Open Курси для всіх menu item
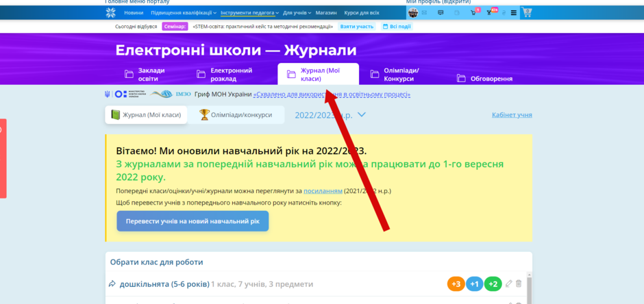The image size is (644, 304). tap(362, 13)
